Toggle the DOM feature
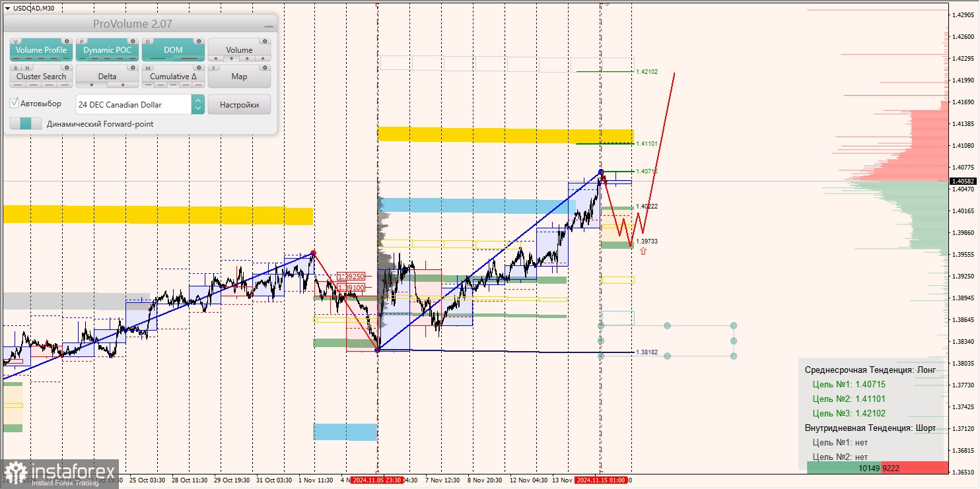Image resolution: width=980 pixels, height=489 pixels. pos(173,50)
